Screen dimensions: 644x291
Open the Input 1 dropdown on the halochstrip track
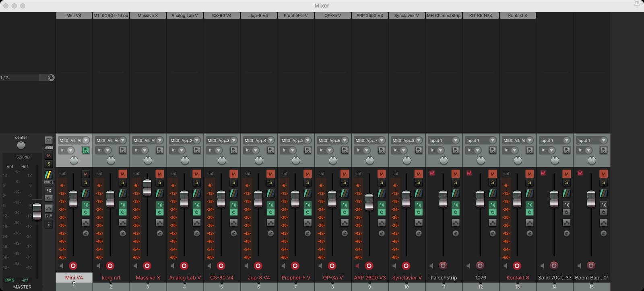point(444,140)
